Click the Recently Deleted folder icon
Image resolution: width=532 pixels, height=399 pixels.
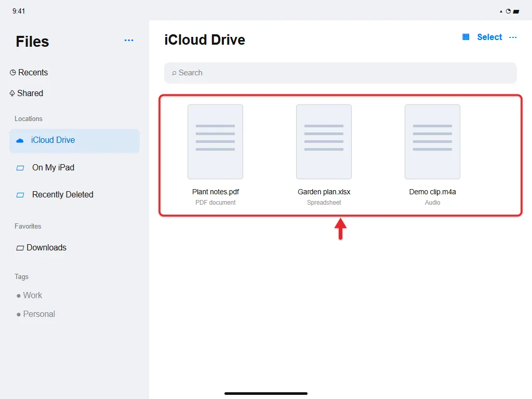pos(20,195)
